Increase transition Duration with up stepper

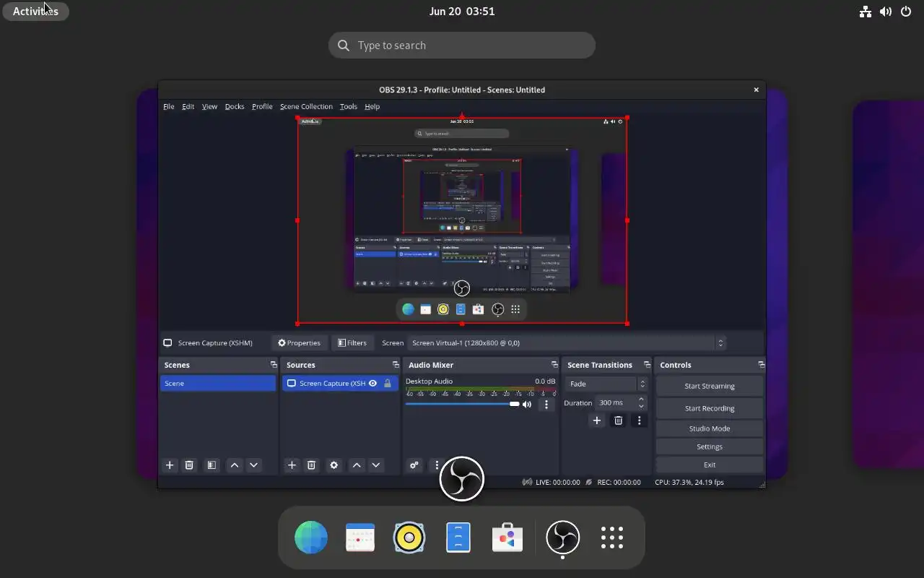[641, 400]
